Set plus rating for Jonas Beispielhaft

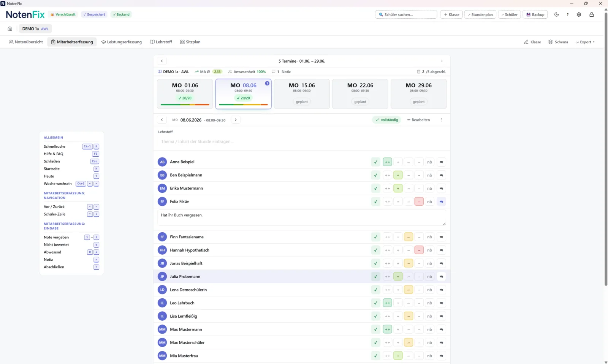398,263
